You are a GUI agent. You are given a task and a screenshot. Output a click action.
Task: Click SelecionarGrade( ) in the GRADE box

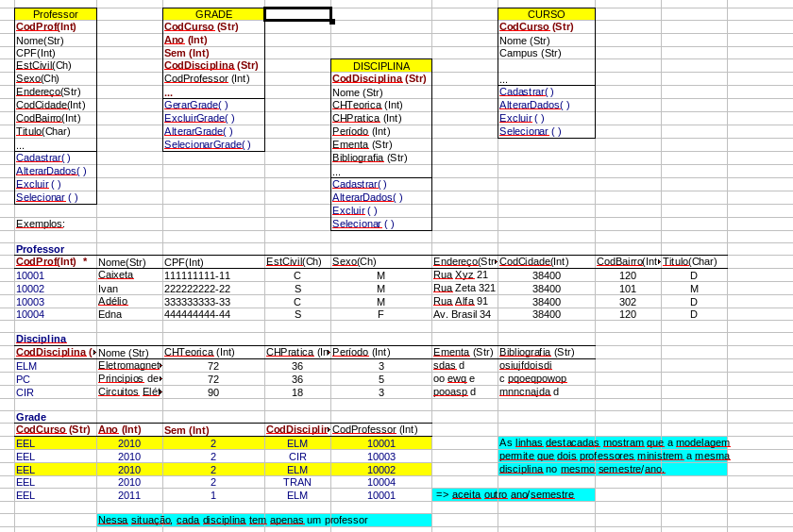tap(208, 144)
